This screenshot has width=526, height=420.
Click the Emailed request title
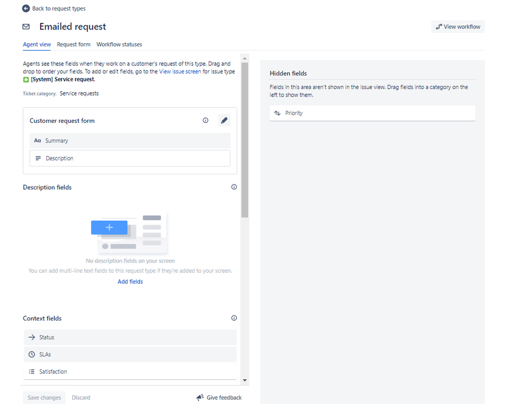72,26
